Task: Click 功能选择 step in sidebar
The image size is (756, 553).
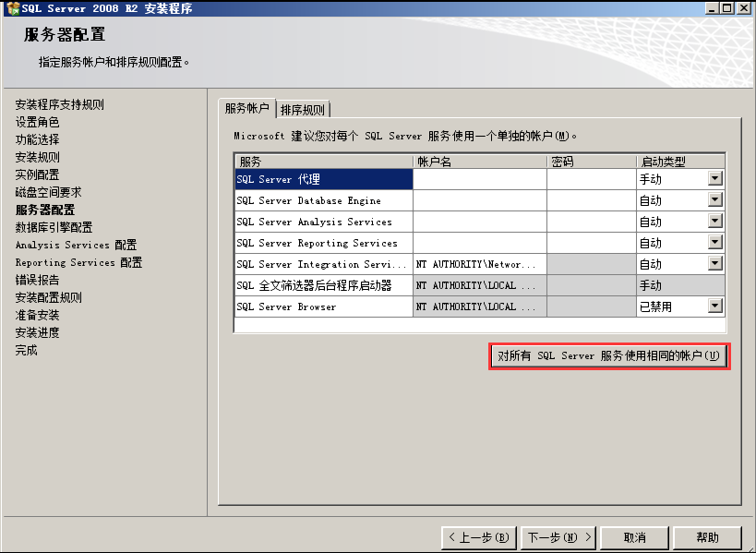Action: [37, 139]
